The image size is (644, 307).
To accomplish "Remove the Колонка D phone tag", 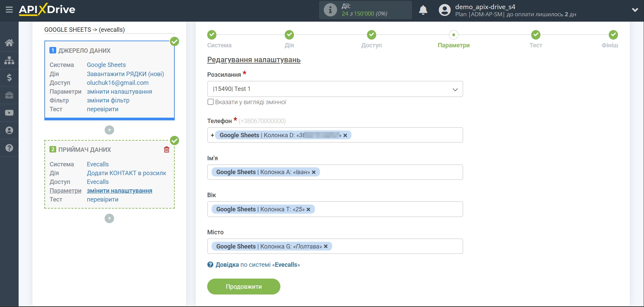I will point(345,135).
